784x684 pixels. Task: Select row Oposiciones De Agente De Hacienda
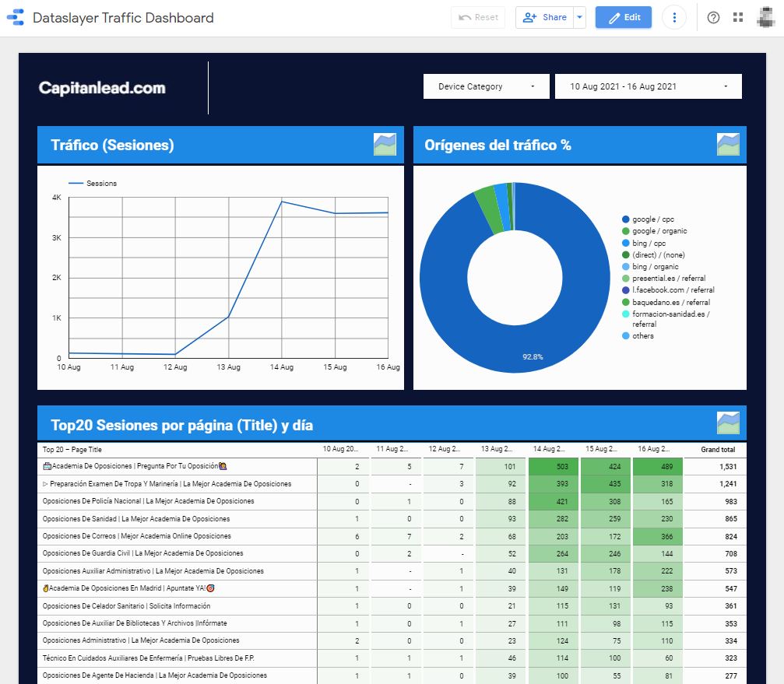pos(392,675)
